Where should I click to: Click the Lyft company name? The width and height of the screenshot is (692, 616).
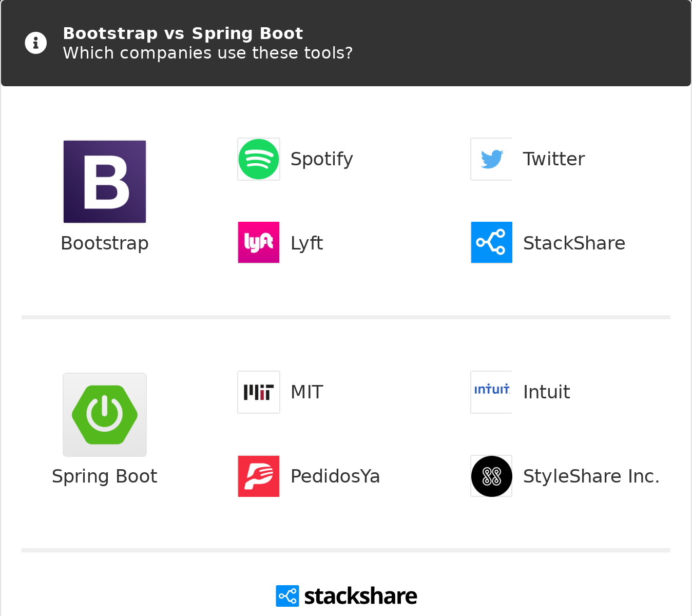[307, 243]
